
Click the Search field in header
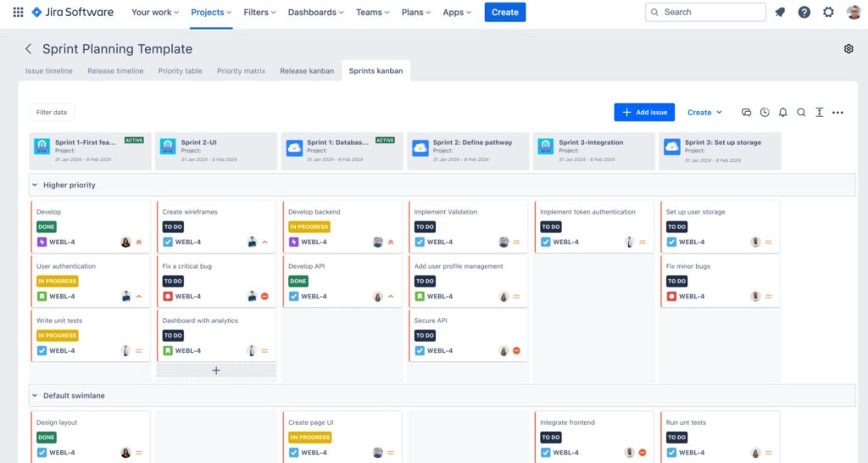click(x=705, y=12)
